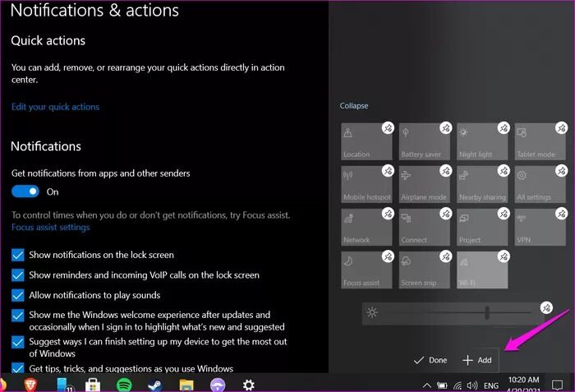This screenshot has width=575, height=392.
Task: Open Brave browser from the taskbar
Action: [31, 385]
